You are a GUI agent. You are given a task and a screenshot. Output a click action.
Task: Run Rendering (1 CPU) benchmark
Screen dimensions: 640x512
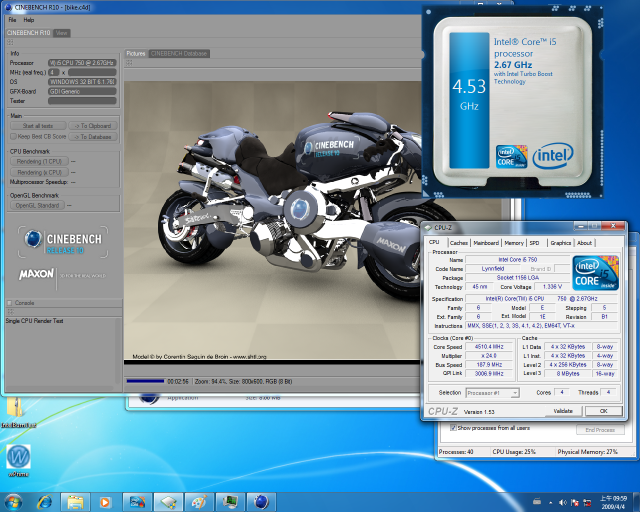click(x=39, y=161)
